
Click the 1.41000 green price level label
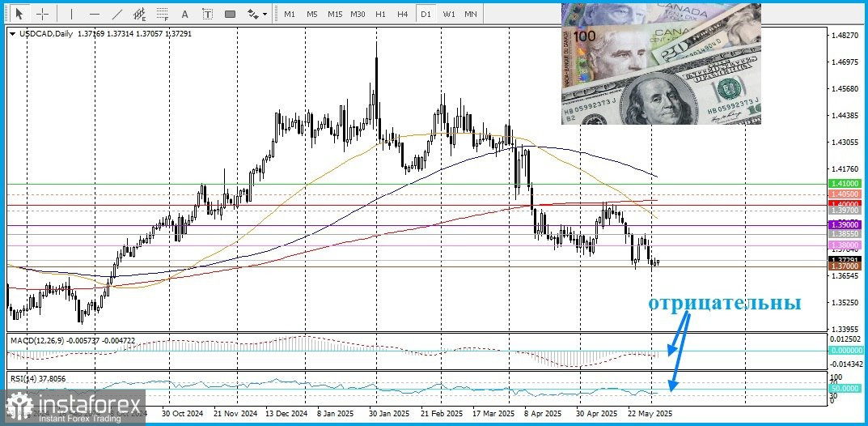(x=845, y=183)
